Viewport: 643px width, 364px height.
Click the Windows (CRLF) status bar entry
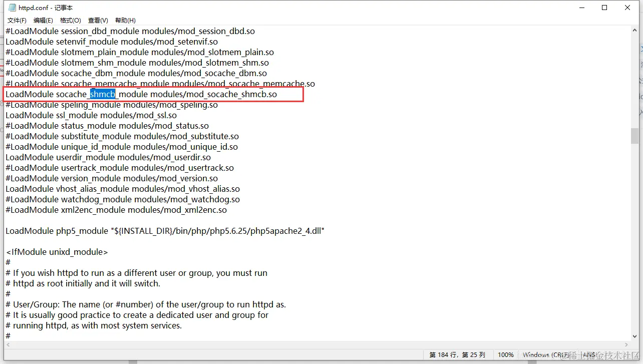pos(547,354)
